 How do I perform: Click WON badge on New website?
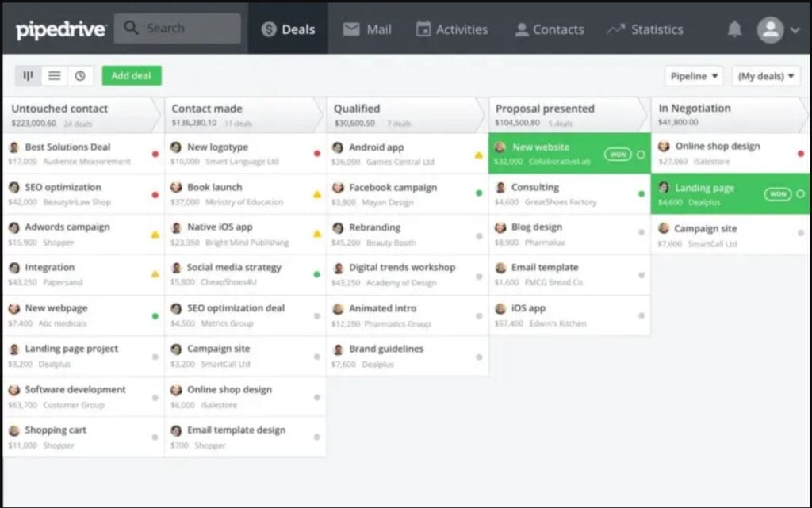(618, 155)
